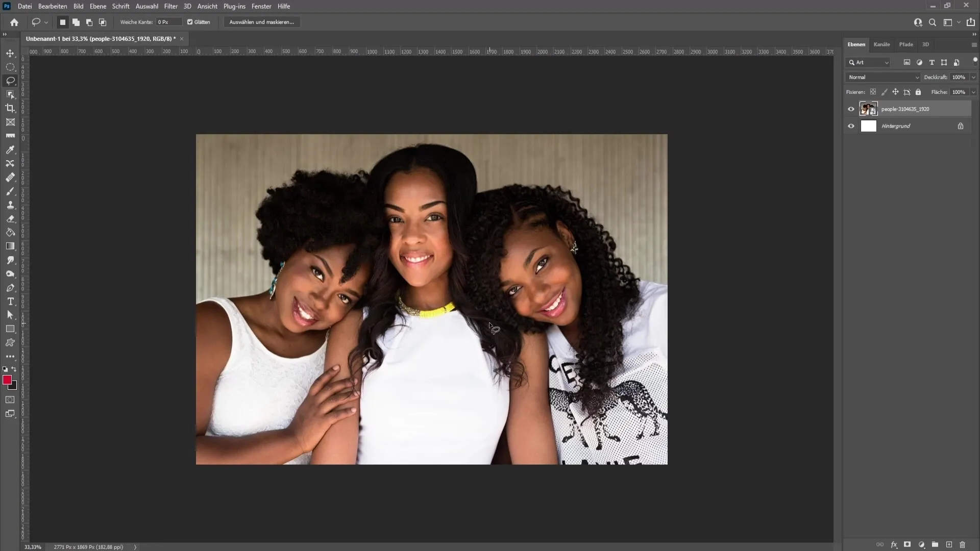Select the Move tool
This screenshot has height=551, width=980.
click(x=10, y=53)
